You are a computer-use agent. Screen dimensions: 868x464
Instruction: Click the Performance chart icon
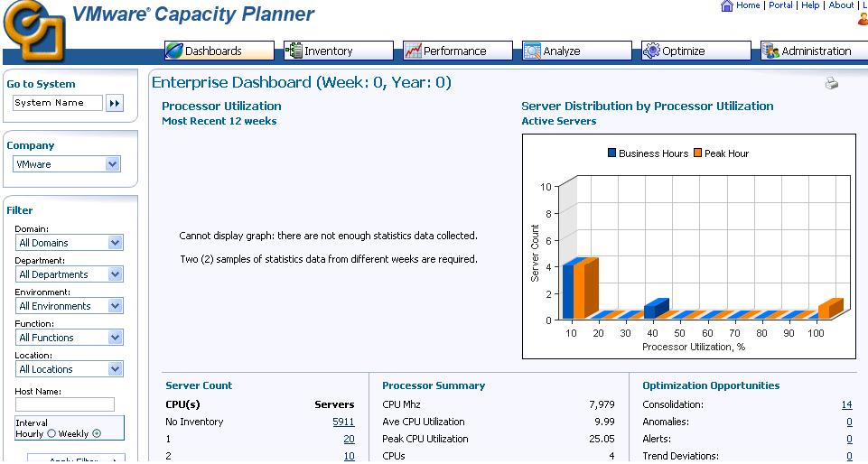tap(413, 51)
